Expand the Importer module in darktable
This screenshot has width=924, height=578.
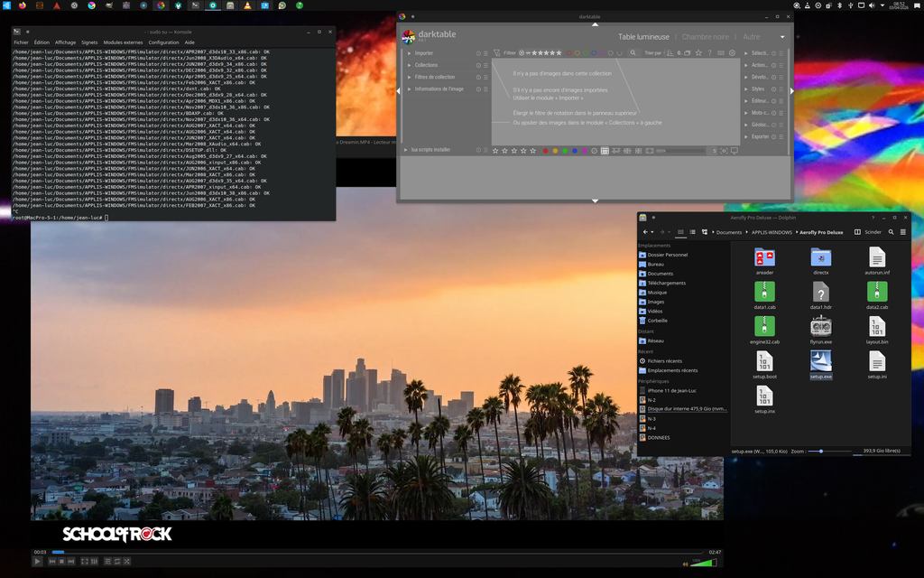pos(410,53)
